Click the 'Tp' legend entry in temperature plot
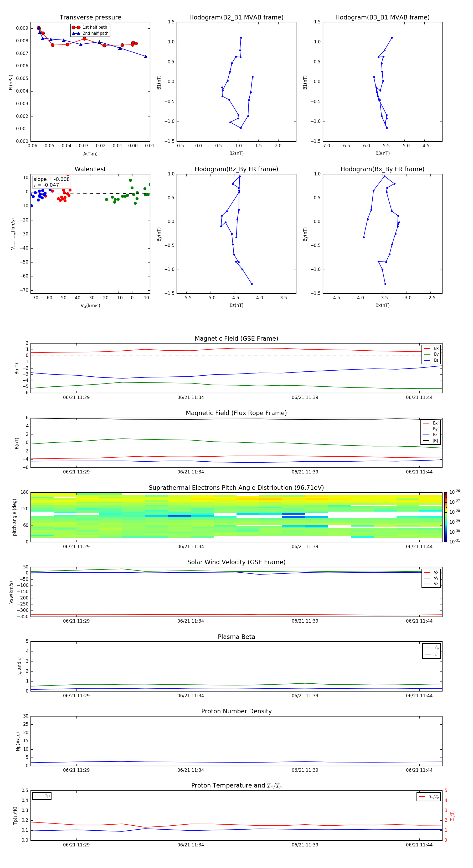473x868 pixels. (42, 796)
